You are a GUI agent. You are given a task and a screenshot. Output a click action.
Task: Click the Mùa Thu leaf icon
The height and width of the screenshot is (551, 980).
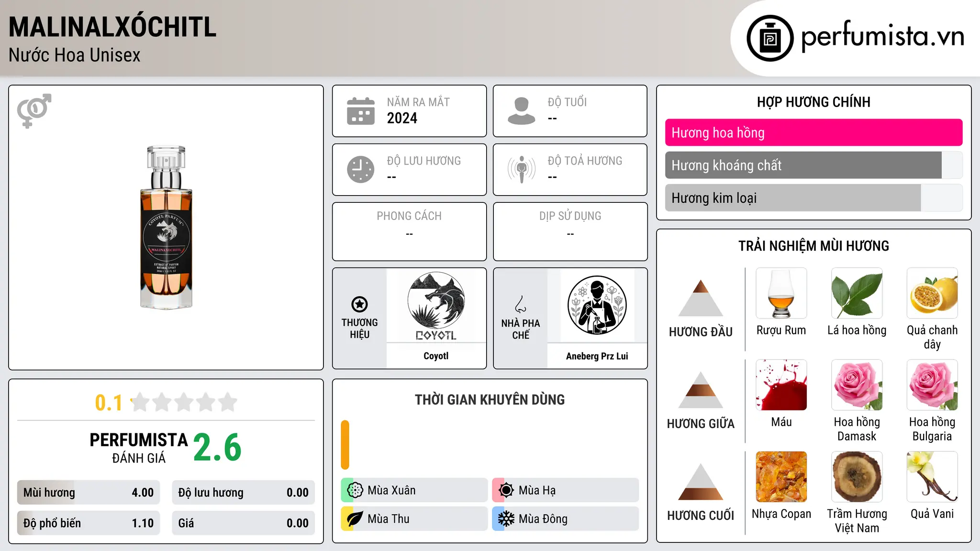click(355, 519)
